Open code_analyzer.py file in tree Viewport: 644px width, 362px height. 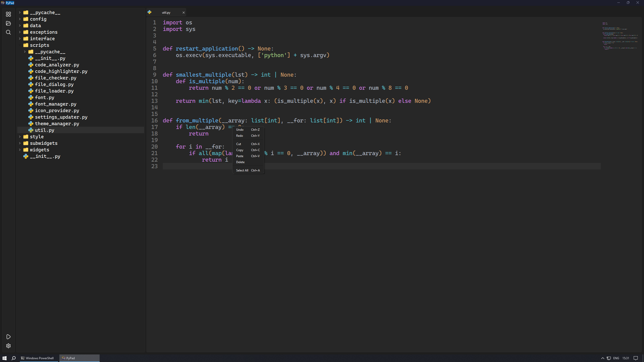coord(57,65)
